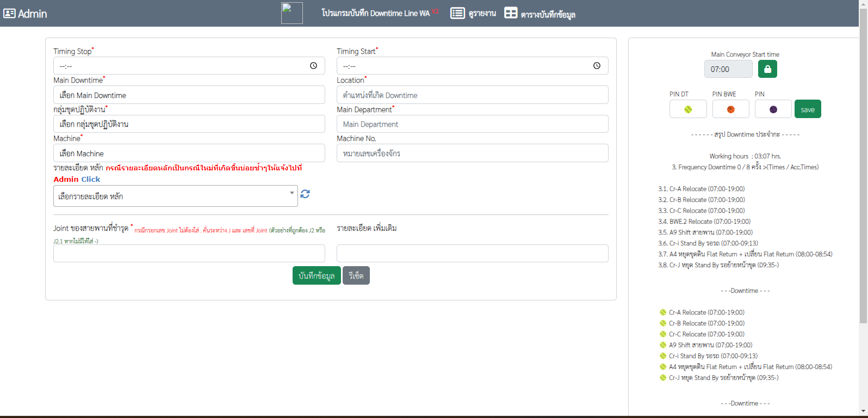The height and width of the screenshot is (418, 868).
Task: Select the PIN BWE basketball option
Action: (x=730, y=109)
